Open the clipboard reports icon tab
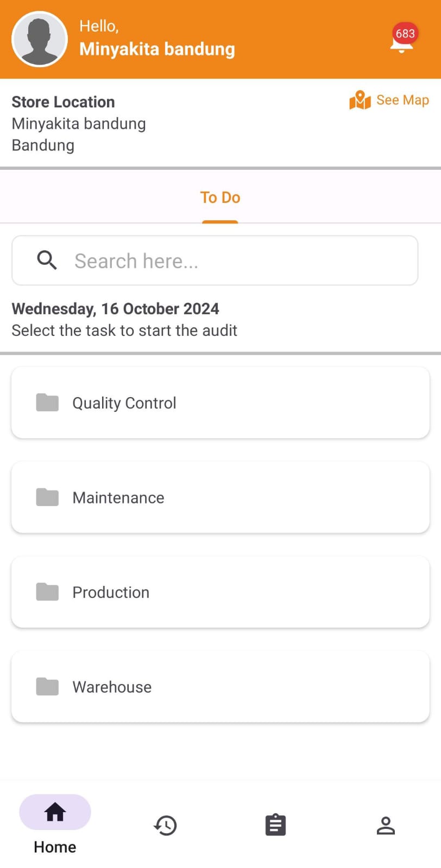 pyautogui.click(x=275, y=825)
